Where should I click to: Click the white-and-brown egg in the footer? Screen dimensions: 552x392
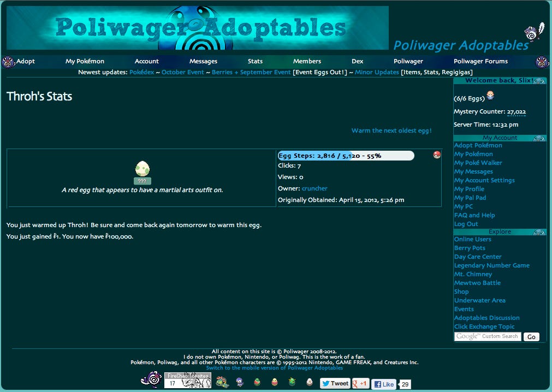(x=310, y=382)
